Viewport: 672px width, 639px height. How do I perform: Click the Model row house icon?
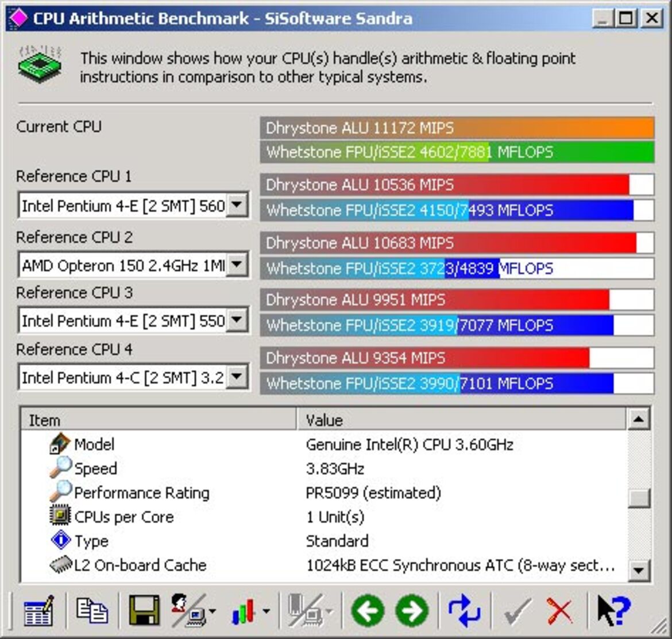click(x=60, y=443)
